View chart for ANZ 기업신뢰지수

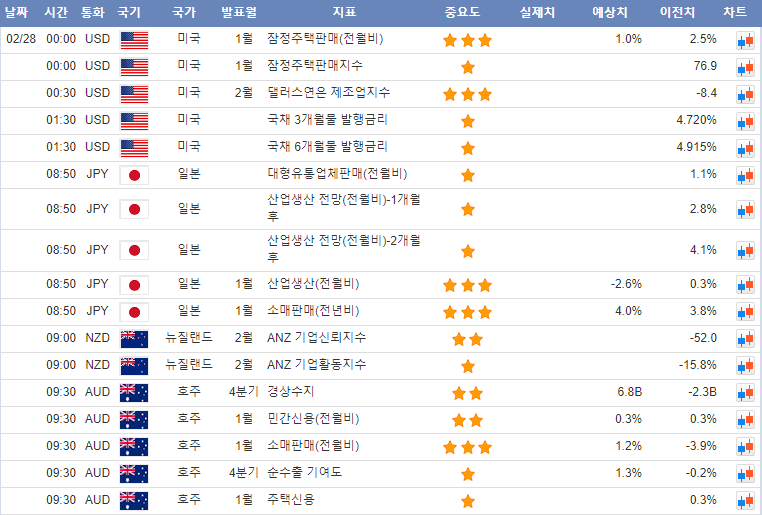point(744,338)
